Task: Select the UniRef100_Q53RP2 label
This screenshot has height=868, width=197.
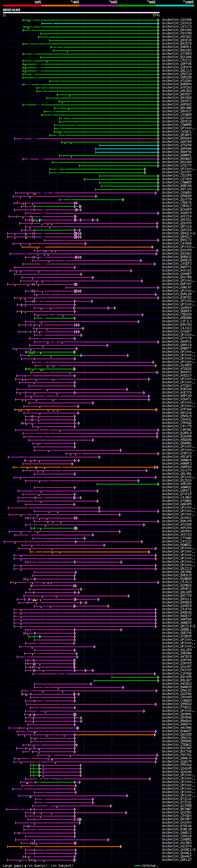Action: [x=177, y=135]
